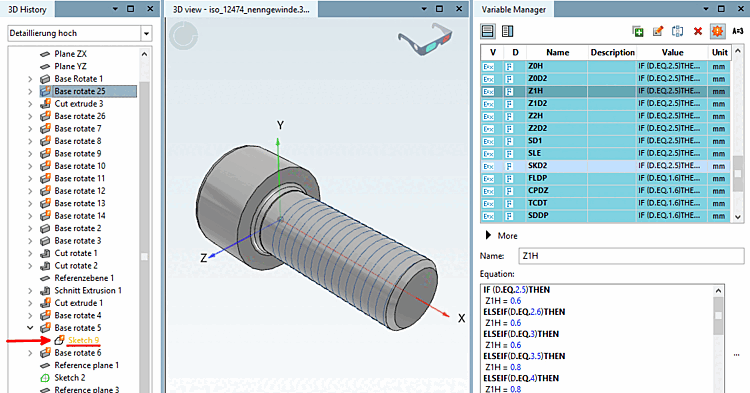The height and width of the screenshot is (393, 750).
Task: Click the Name input field containing Z1H
Action: (x=631, y=256)
